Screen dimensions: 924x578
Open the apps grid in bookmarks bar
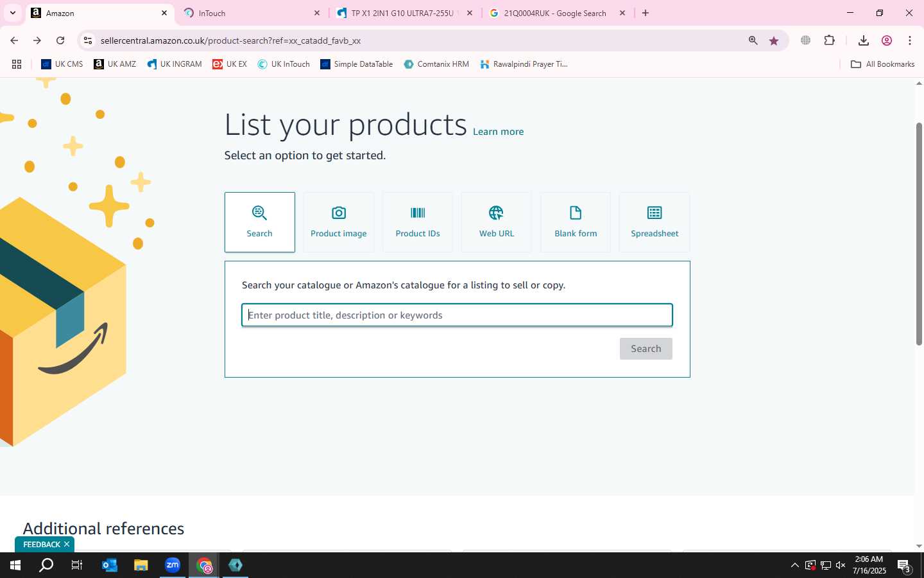point(17,64)
